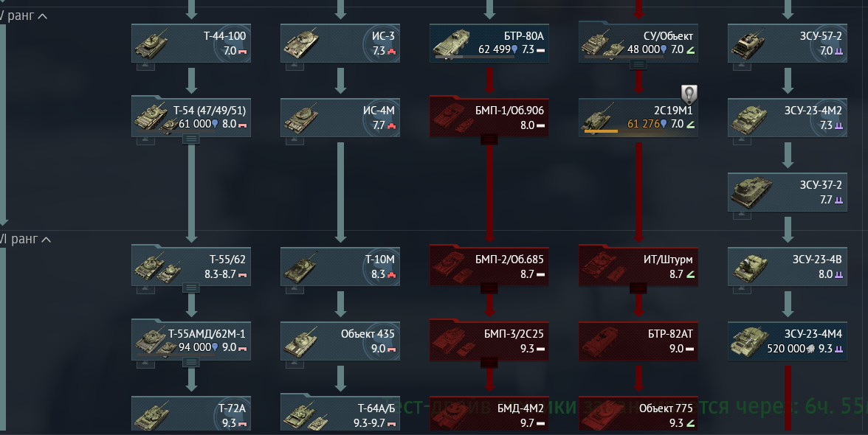
Task: Select the ИС-3 heavy tank card
Action: tap(340, 43)
